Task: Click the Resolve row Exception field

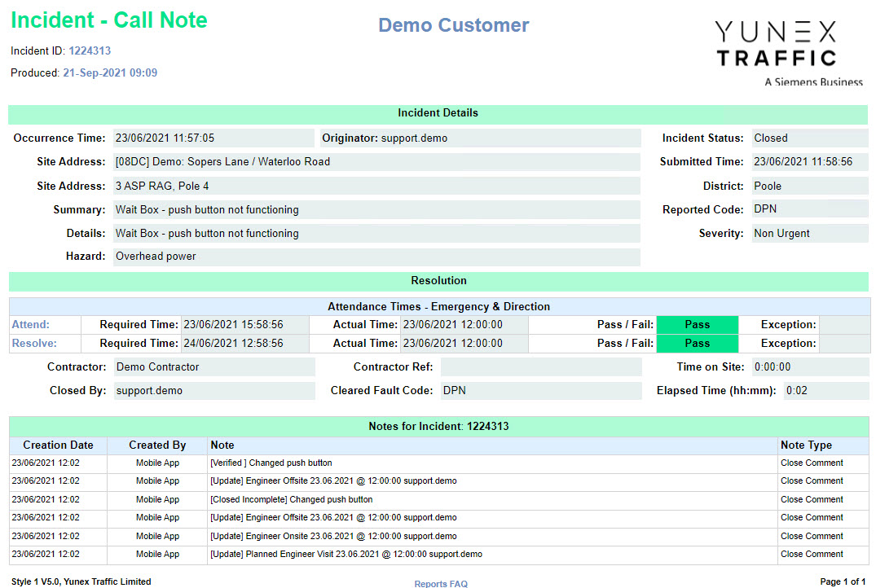Action: 844,344
